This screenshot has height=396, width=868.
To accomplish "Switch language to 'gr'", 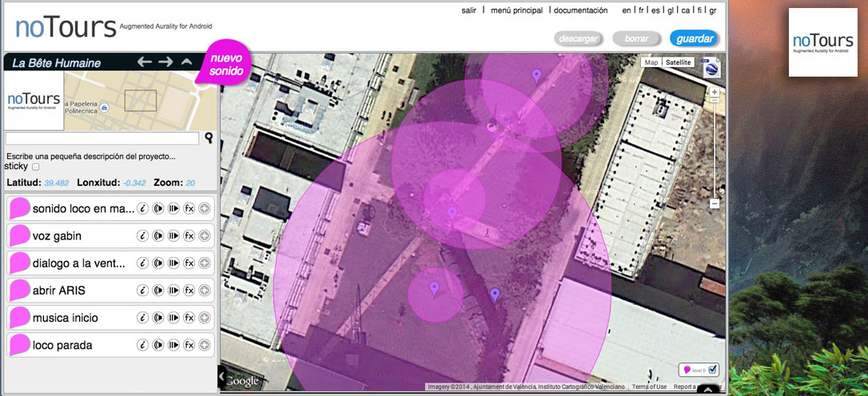I will click(x=712, y=10).
